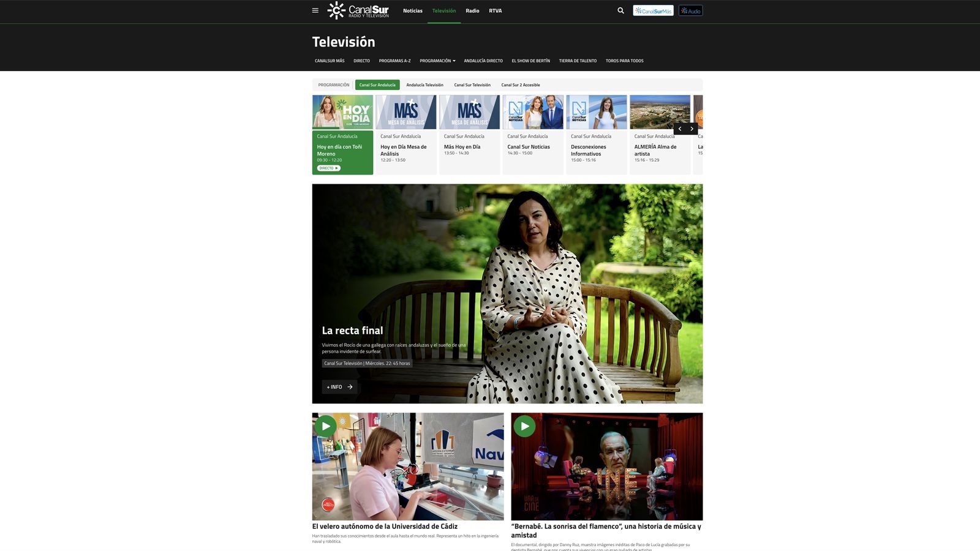Open Noticias in the top navigation

pos(413,10)
